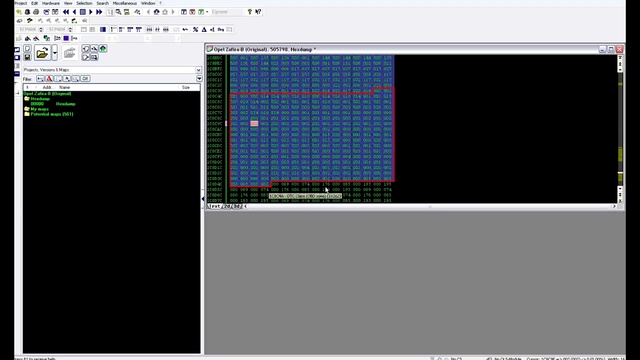Click the Address column header
Image resolution: width=640 pixels, height=360 pixels.
[47, 87]
